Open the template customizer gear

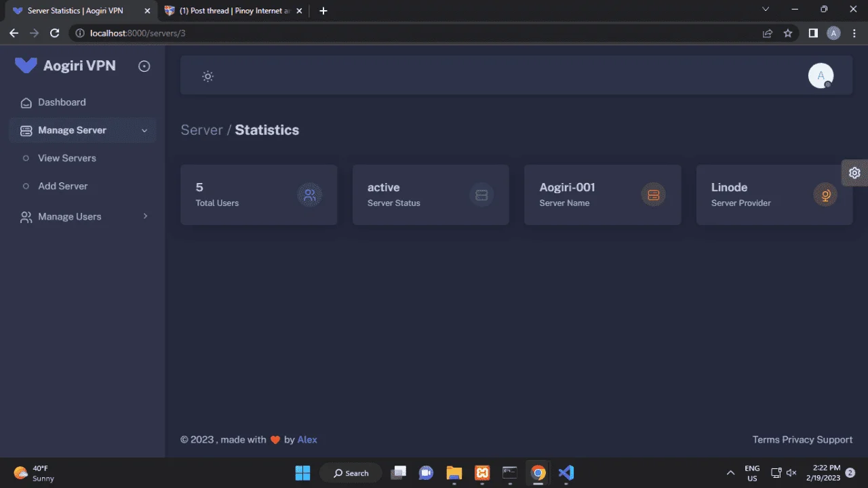click(854, 173)
